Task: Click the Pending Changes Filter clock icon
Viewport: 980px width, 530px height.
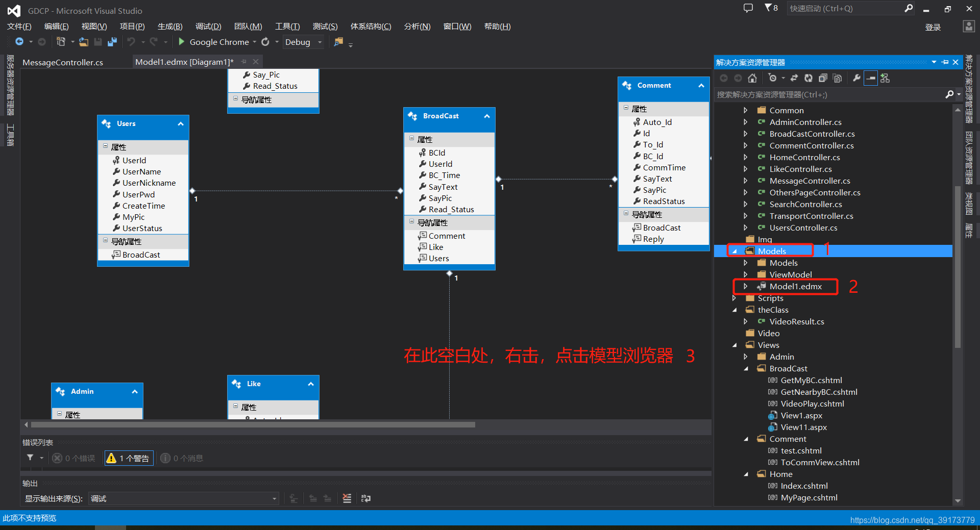Action: point(772,78)
